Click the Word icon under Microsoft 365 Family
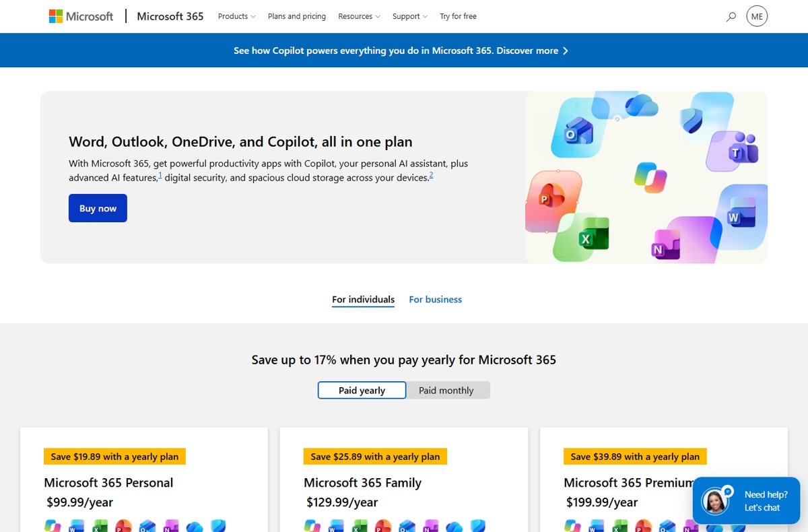This screenshot has height=532, width=808. [336, 526]
